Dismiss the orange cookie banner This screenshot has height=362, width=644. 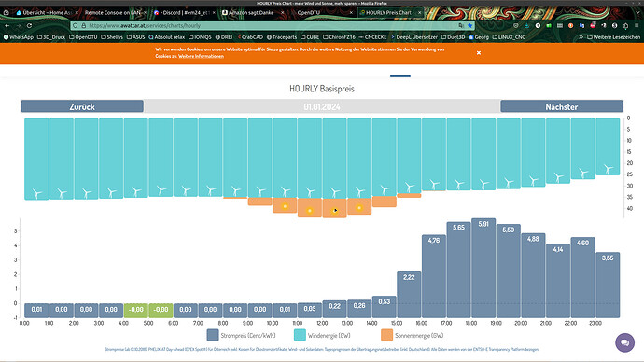tap(479, 53)
